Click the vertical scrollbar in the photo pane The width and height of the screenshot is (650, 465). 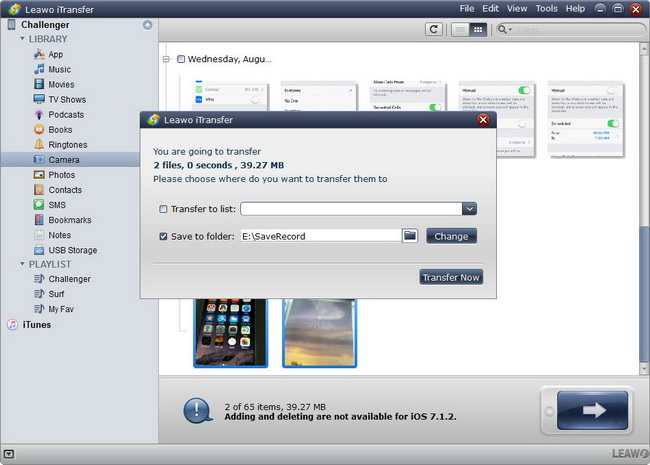coord(644,200)
